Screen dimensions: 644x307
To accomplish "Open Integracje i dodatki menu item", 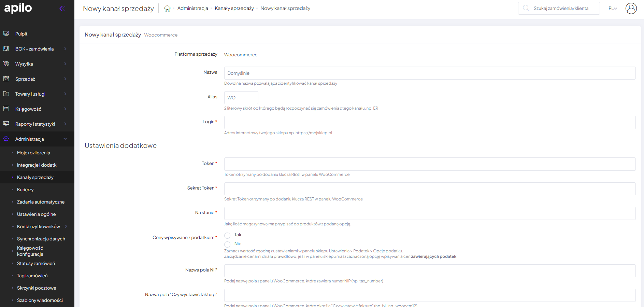I will (x=37, y=165).
